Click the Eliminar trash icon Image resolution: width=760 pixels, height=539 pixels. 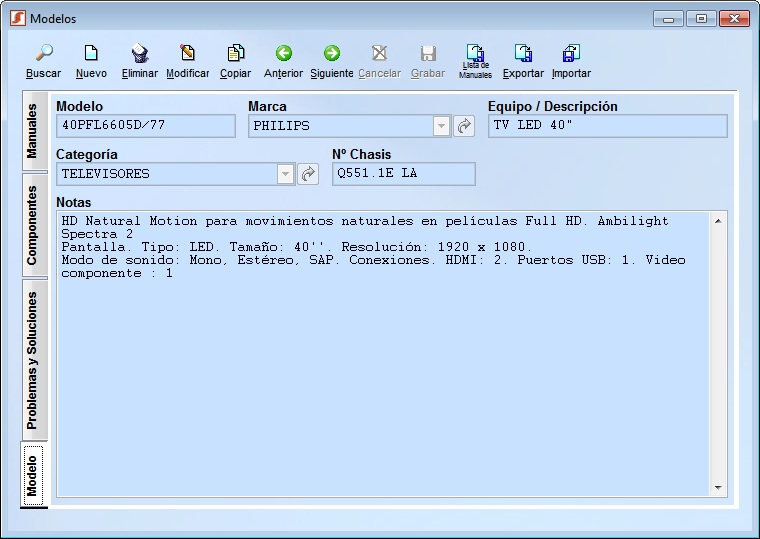140,55
